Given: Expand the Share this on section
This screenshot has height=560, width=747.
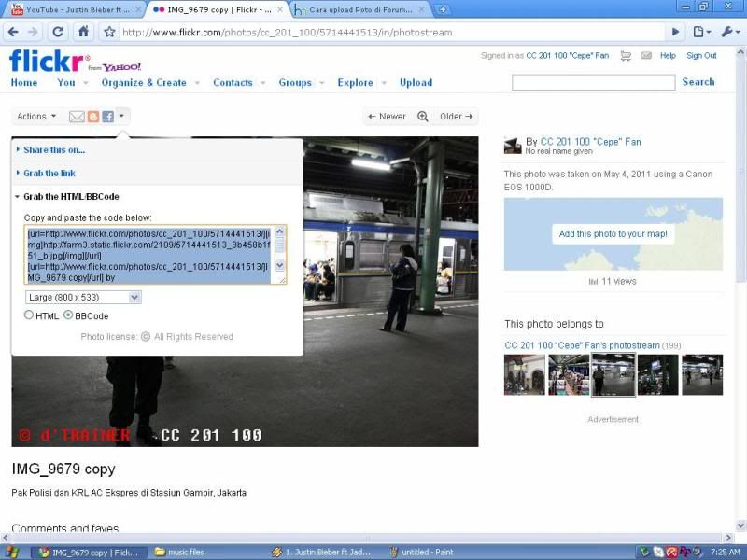Looking at the screenshot, I should click(x=54, y=150).
